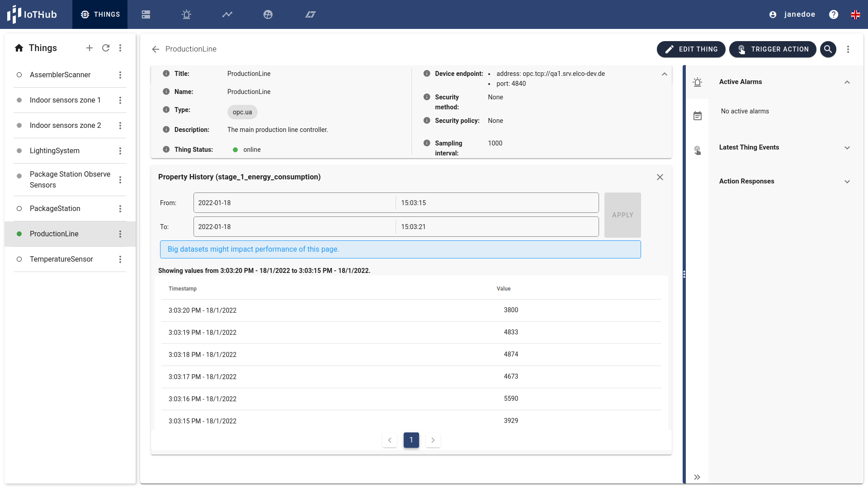
Task: Open the alarms bell icon in top navigation
Action: point(186,14)
